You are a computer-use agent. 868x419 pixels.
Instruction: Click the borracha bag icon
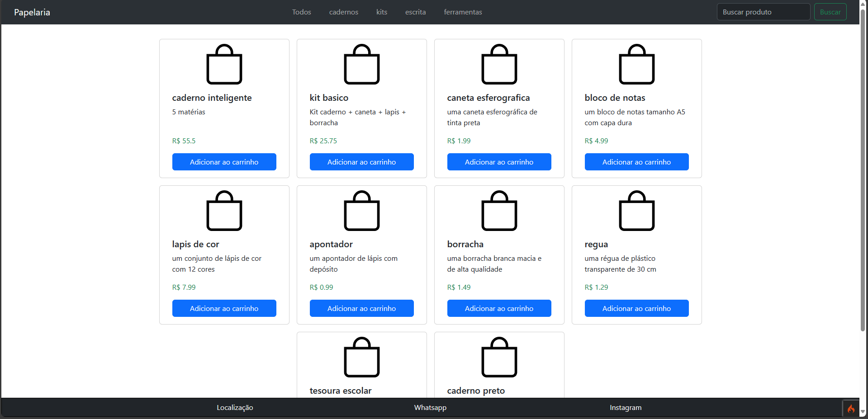[499, 211]
